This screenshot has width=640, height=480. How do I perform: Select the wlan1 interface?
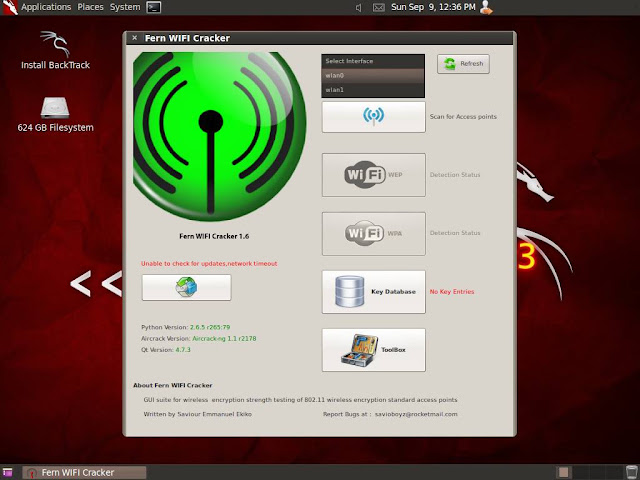click(x=373, y=90)
